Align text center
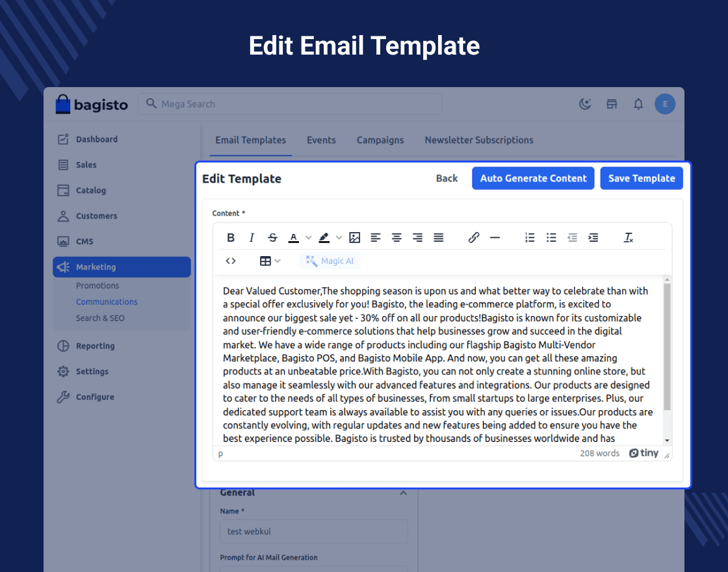The height and width of the screenshot is (572, 728). coord(396,238)
